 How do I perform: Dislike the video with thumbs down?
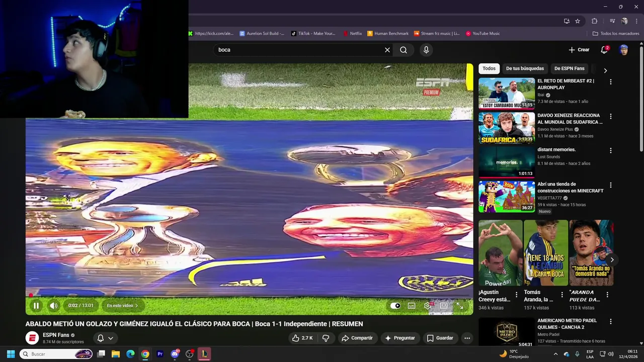coord(326,338)
